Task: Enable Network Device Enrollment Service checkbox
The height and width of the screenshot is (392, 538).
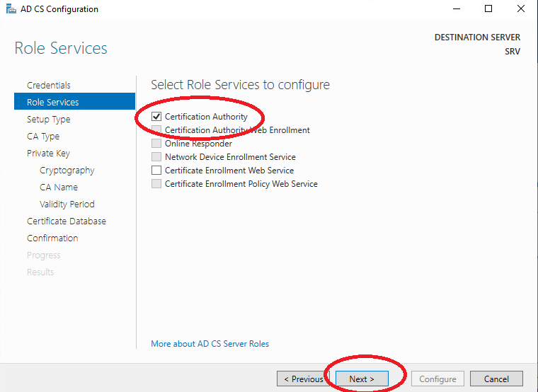Action: coord(156,157)
